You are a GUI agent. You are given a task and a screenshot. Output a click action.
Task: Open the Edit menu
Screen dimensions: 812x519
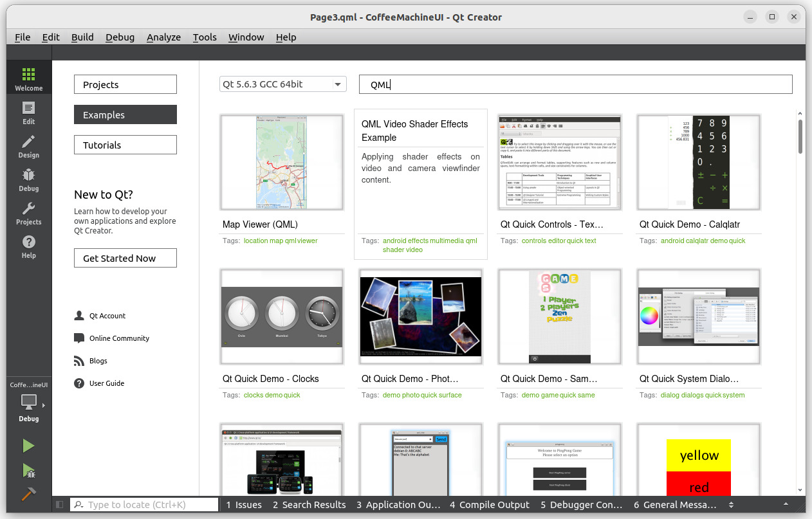pos(51,37)
